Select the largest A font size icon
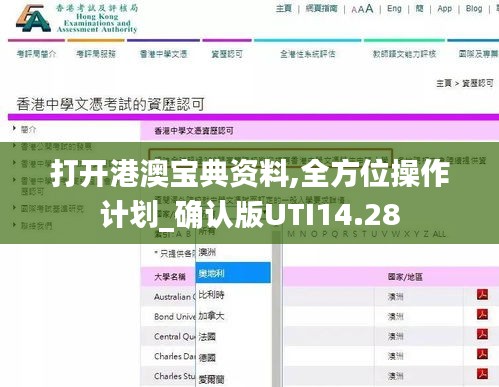Screen dimensions: 499x387 tap(369, 8)
